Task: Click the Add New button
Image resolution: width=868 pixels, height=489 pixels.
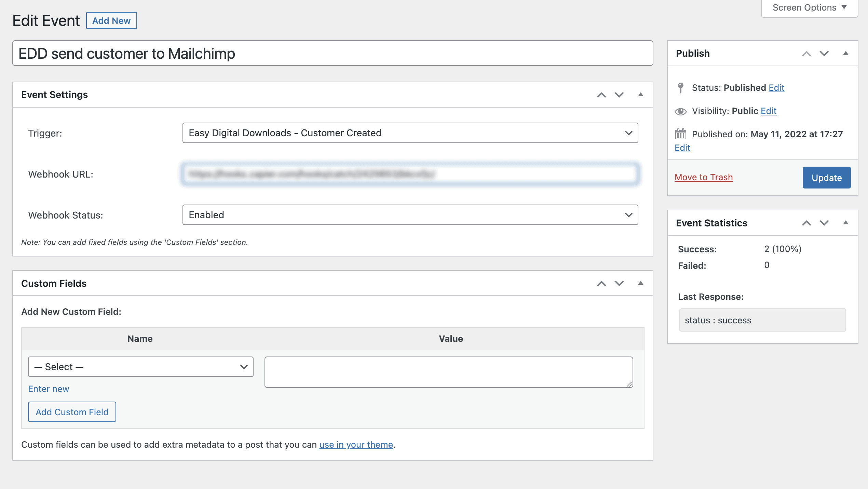Action: click(111, 20)
